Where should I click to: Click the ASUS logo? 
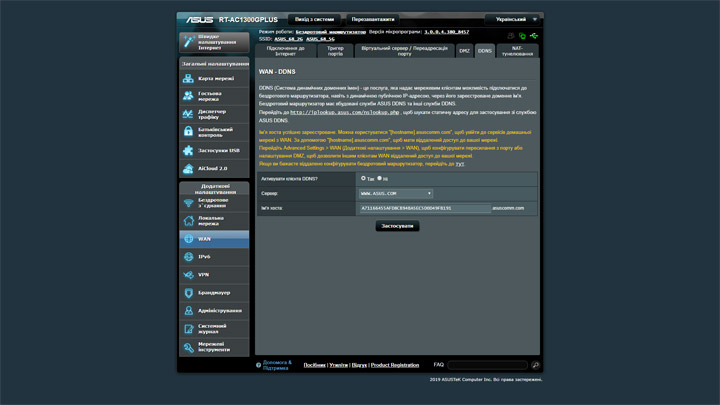point(199,20)
